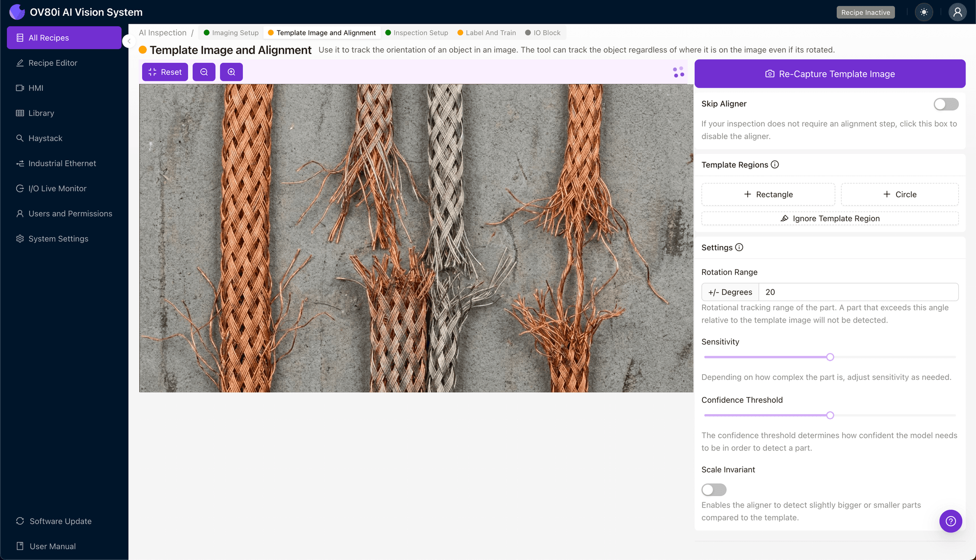Open the user profile avatar icon
Image resolution: width=976 pixels, height=560 pixels.
click(x=957, y=12)
